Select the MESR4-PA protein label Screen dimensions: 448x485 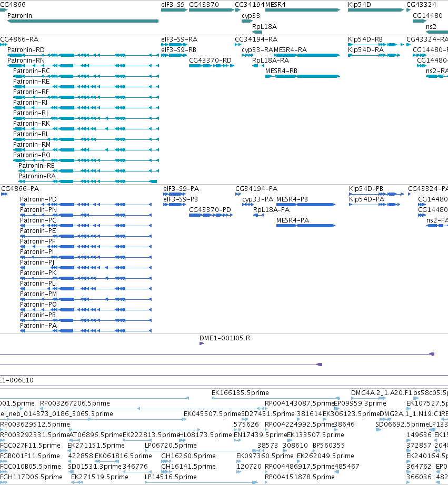(293, 220)
